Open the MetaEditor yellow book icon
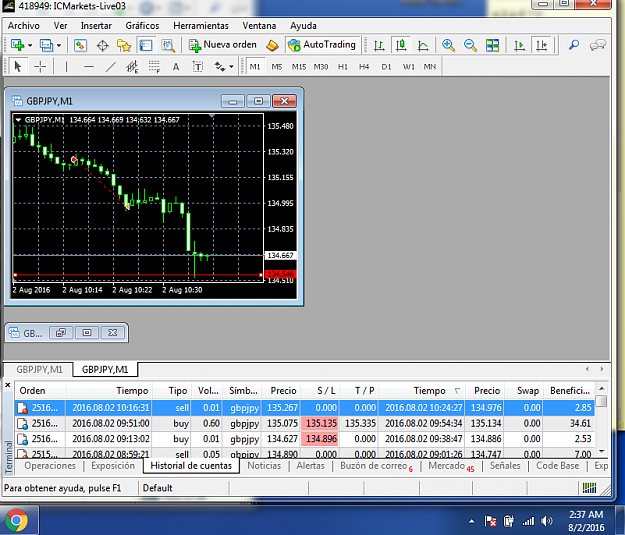 point(272,45)
